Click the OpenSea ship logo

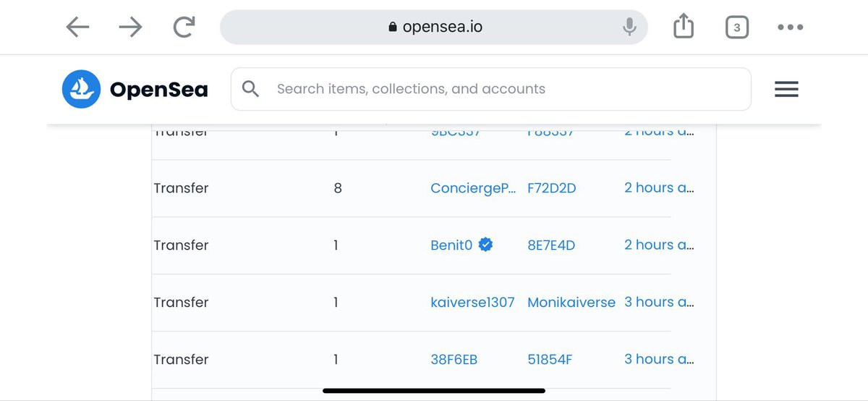point(81,89)
